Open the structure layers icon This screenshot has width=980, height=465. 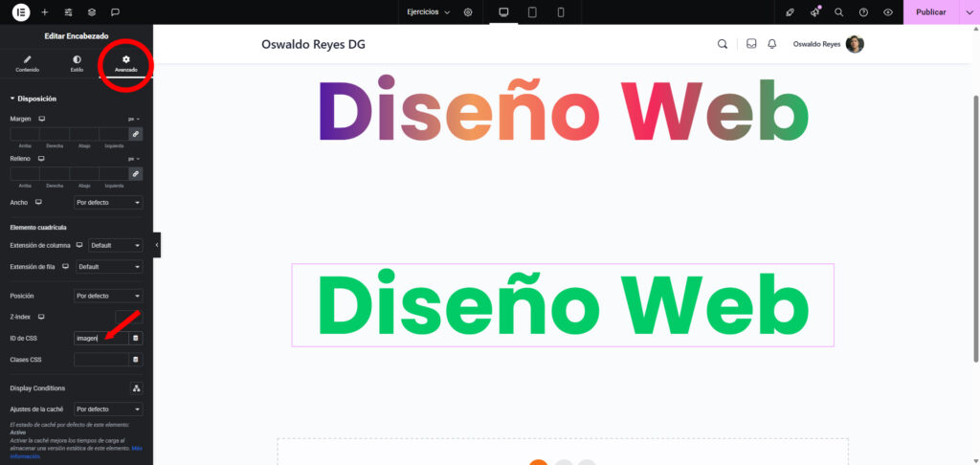click(92, 12)
